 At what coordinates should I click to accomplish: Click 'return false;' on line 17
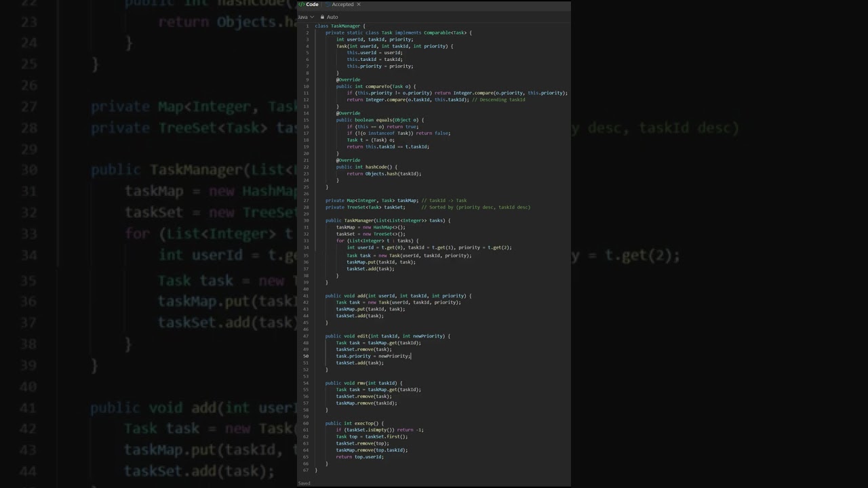coord(433,134)
